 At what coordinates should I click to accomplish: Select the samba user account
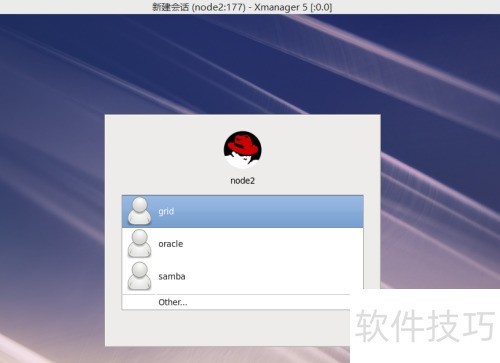243,276
